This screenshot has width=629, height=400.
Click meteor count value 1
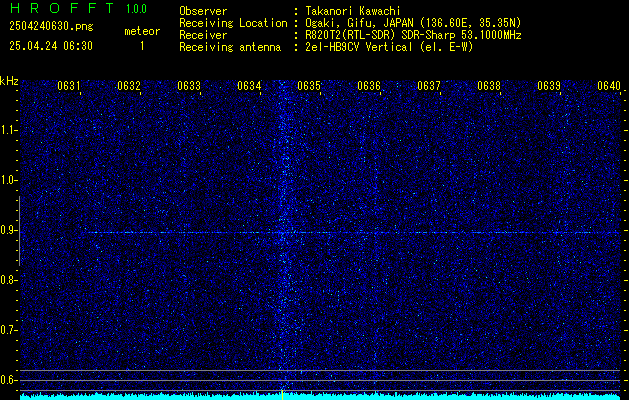tap(142, 46)
